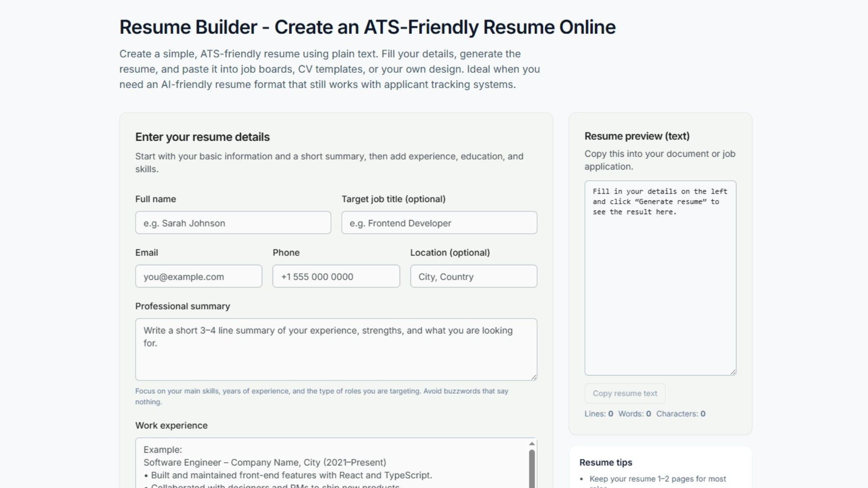Click the Target job title input field
This screenshot has height=488, width=868.
pyautogui.click(x=439, y=222)
